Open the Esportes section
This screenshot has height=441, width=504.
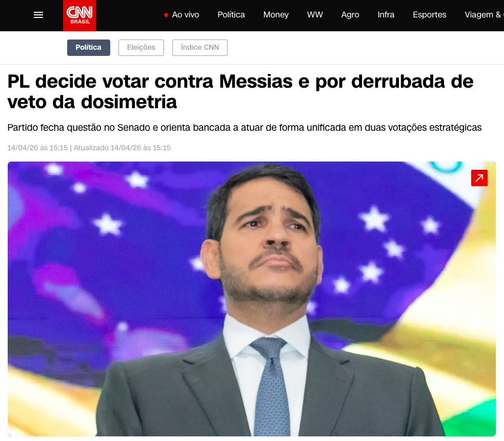[x=430, y=15]
